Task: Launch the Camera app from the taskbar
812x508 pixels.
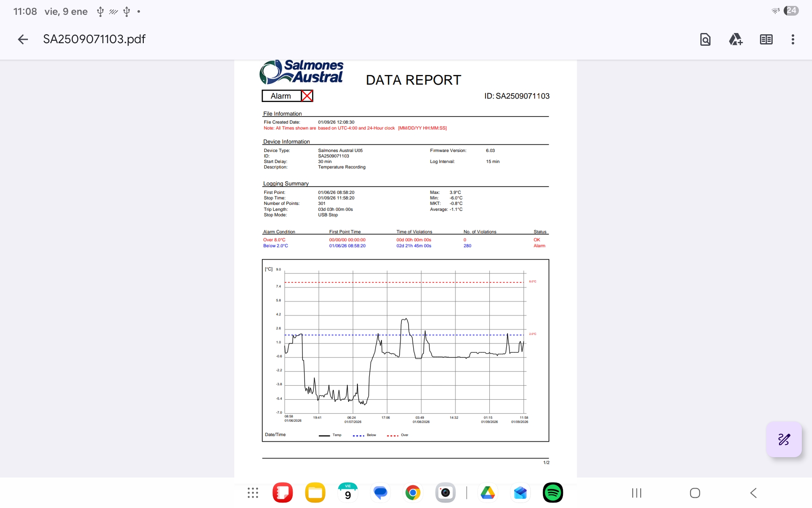Action: click(445, 493)
